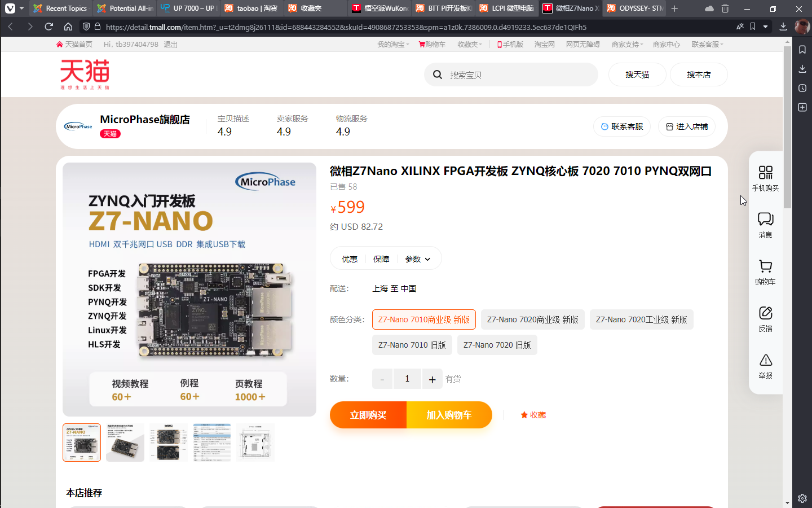The image size is (812, 508).
Task: Decrease quantity with minus button
Action: pyautogui.click(x=382, y=379)
